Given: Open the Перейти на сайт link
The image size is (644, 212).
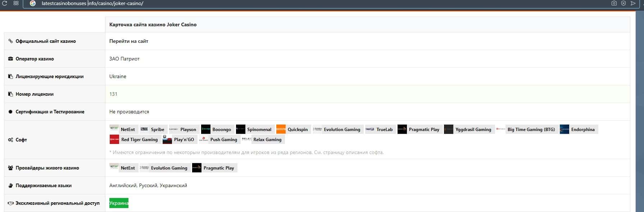Looking at the screenshot, I should click(x=129, y=41).
